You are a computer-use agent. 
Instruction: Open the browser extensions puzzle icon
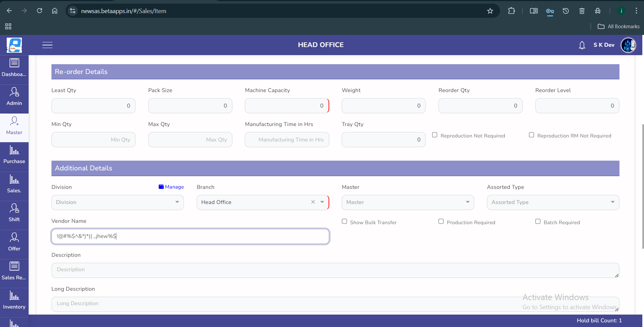[x=512, y=11]
